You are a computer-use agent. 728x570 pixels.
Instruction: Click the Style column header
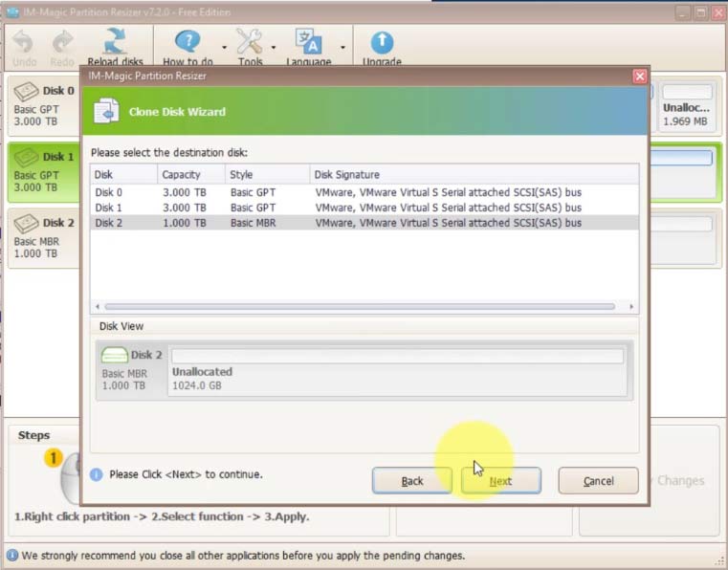point(268,174)
